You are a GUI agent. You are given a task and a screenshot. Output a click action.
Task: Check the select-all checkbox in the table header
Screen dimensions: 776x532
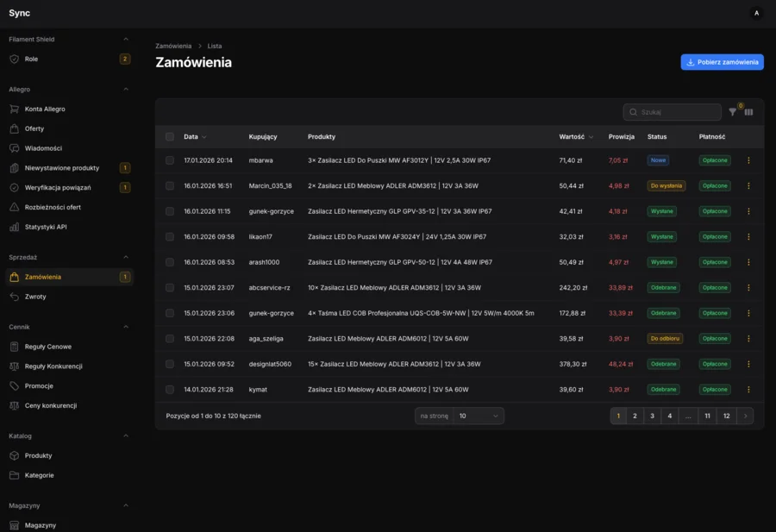coord(170,136)
